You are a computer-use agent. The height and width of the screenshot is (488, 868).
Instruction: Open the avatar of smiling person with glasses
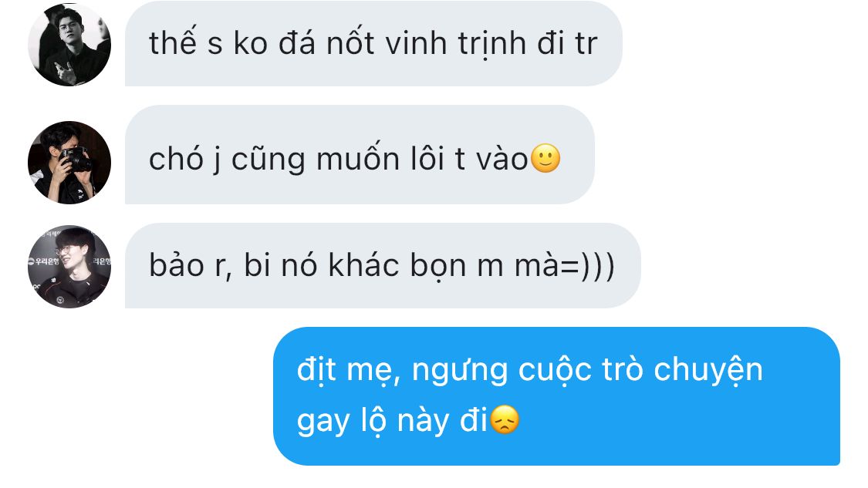pyautogui.click(x=69, y=267)
